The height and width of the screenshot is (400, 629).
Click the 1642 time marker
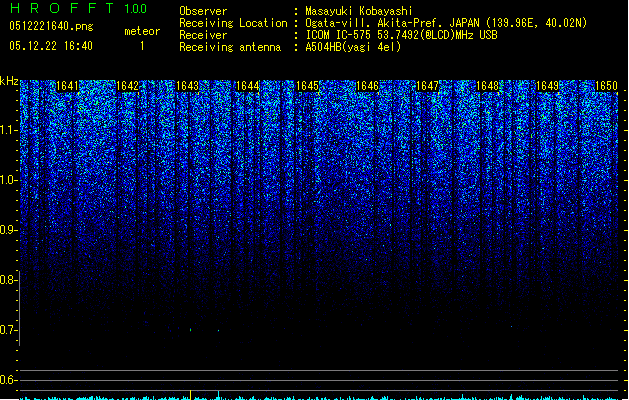[128, 85]
